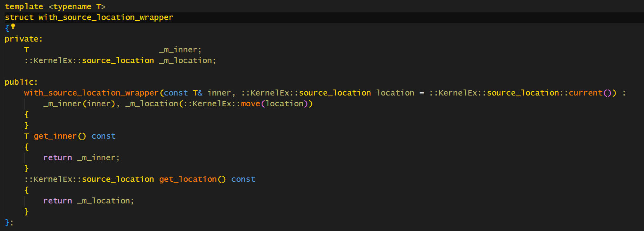Screen dimensions: 644x231
Task: Click the 'move' call in the initializer list
Action: pos(250,104)
